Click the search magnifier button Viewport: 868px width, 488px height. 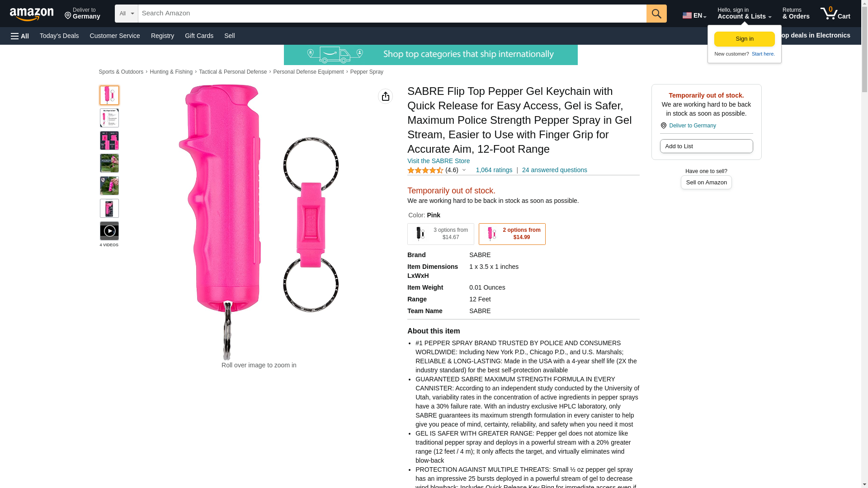click(x=656, y=14)
